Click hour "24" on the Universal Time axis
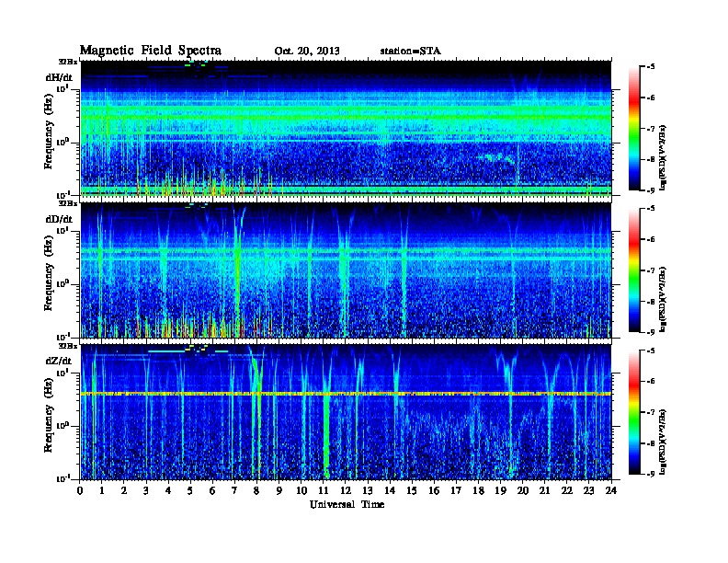728x563 pixels. 611,490
